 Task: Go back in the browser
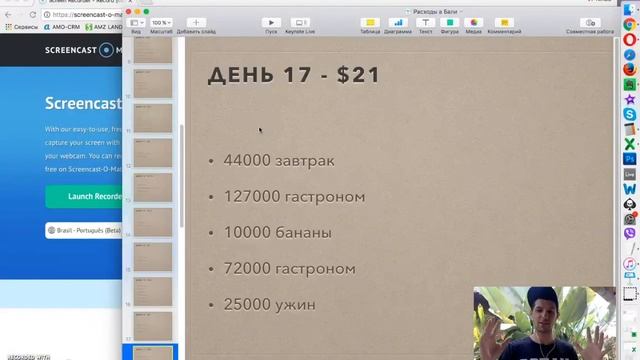(8, 15)
